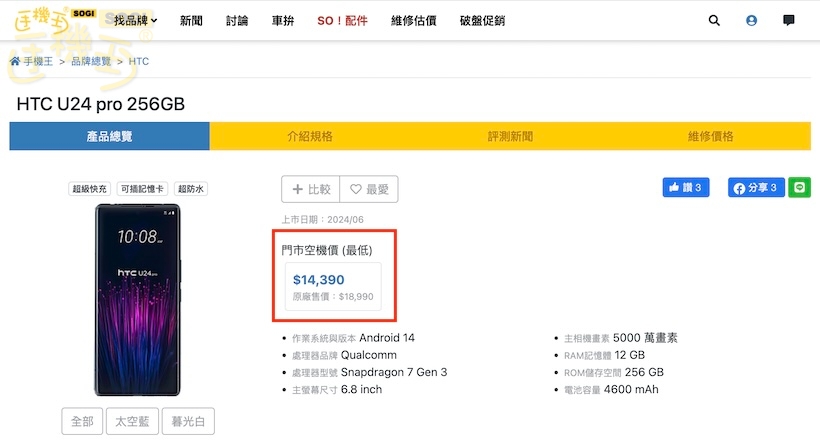Expand the 找品牌 dropdown menu

pyautogui.click(x=135, y=20)
